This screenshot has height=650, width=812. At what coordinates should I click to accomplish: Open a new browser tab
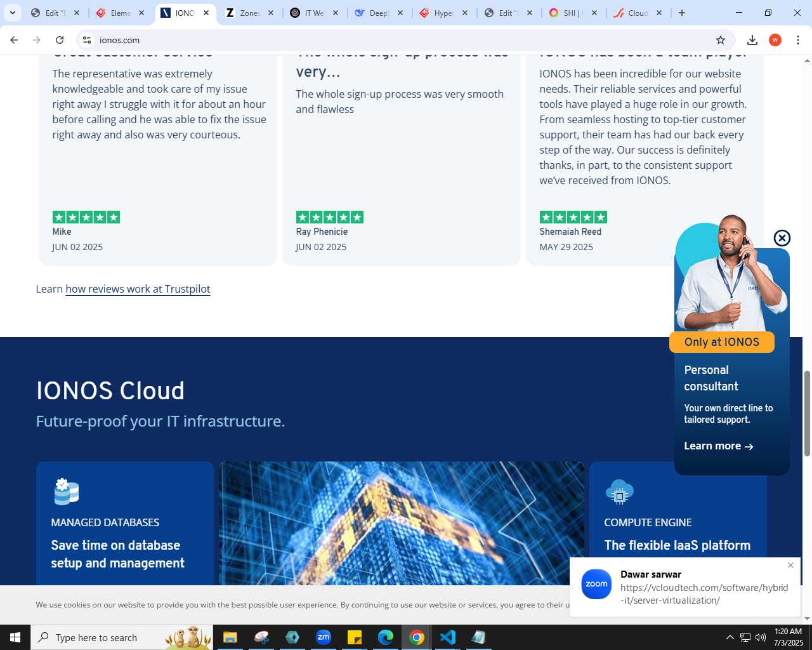point(682,13)
